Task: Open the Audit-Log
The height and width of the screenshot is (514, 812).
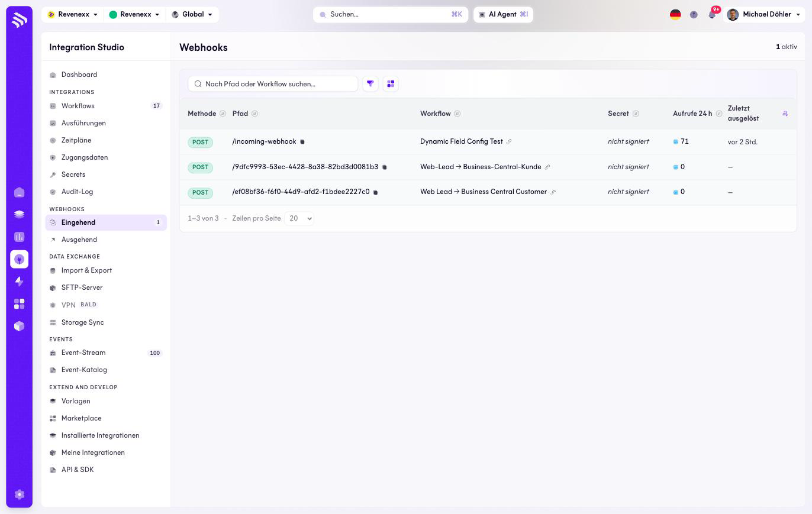Action: click(x=106, y=192)
